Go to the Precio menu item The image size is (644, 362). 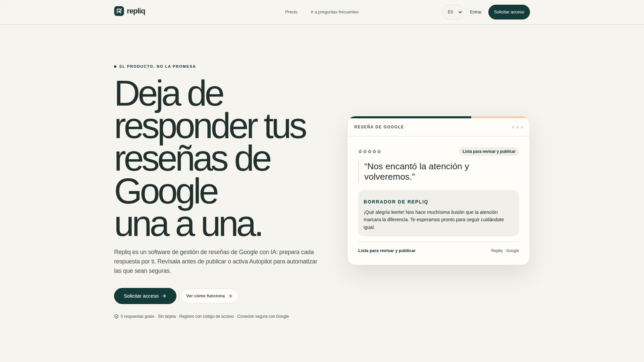(291, 12)
